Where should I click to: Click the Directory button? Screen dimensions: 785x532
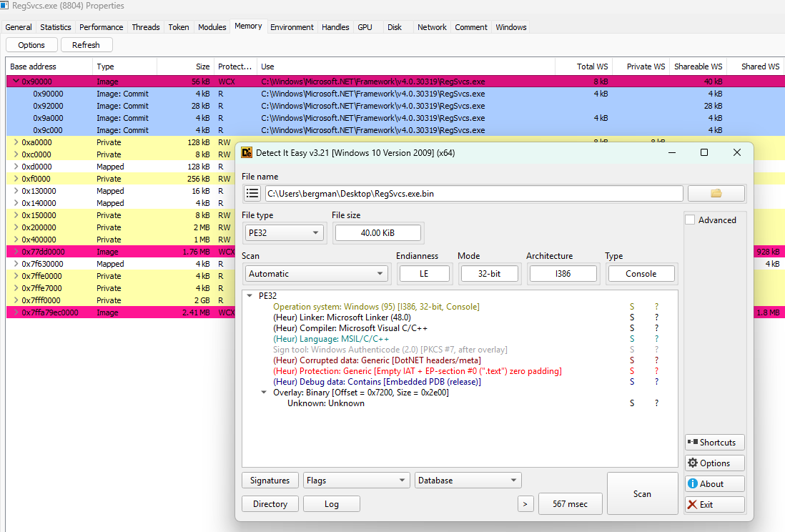[270, 504]
